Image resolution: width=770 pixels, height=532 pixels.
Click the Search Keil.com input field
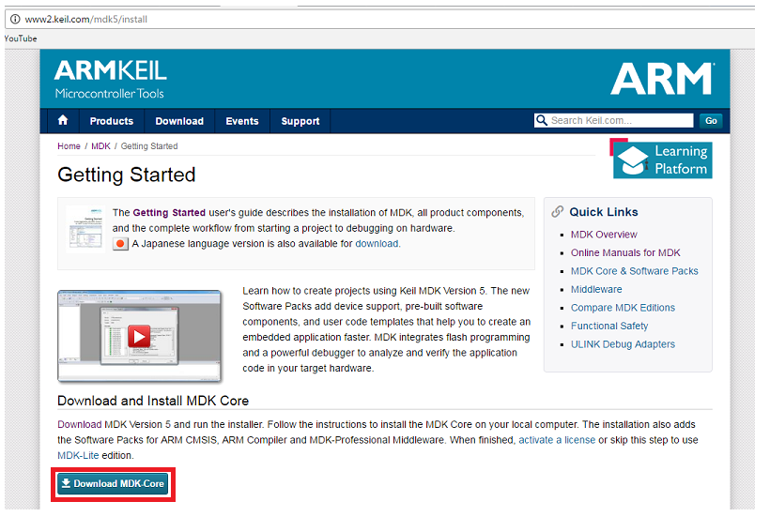click(x=614, y=120)
